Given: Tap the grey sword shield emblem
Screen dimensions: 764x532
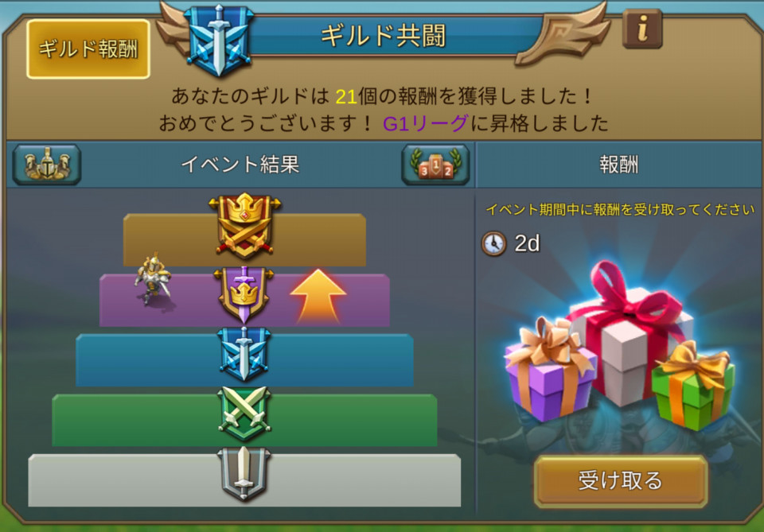Looking at the screenshot, I should click(x=244, y=475).
